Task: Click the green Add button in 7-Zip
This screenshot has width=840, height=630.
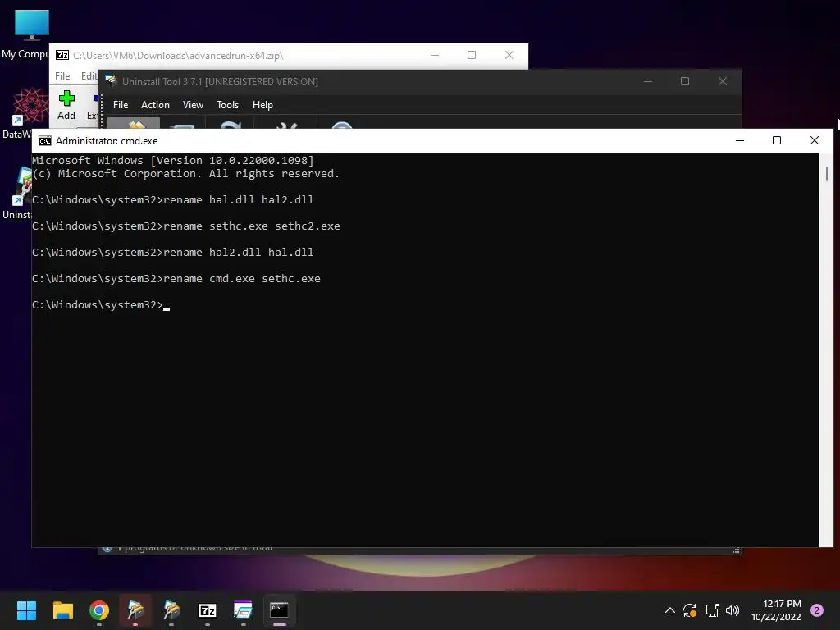Action: [x=66, y=106]
